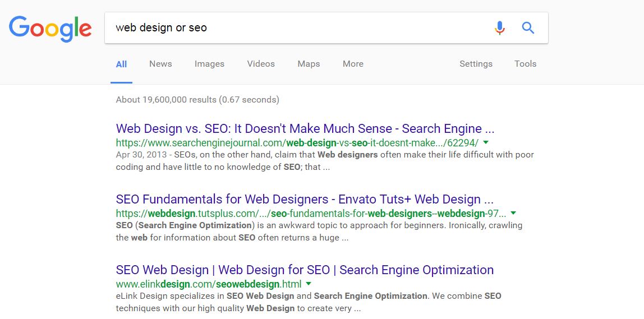Expand dropdown arrow beside searchenginejournal URL
The width and height of the screenshot is (644, 319).
point(486,142)
